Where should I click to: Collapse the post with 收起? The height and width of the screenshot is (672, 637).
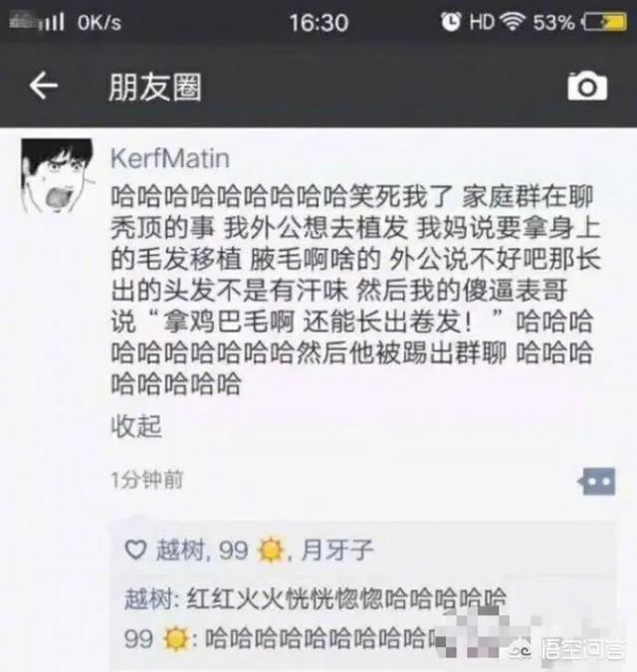[x=136, y=426]
